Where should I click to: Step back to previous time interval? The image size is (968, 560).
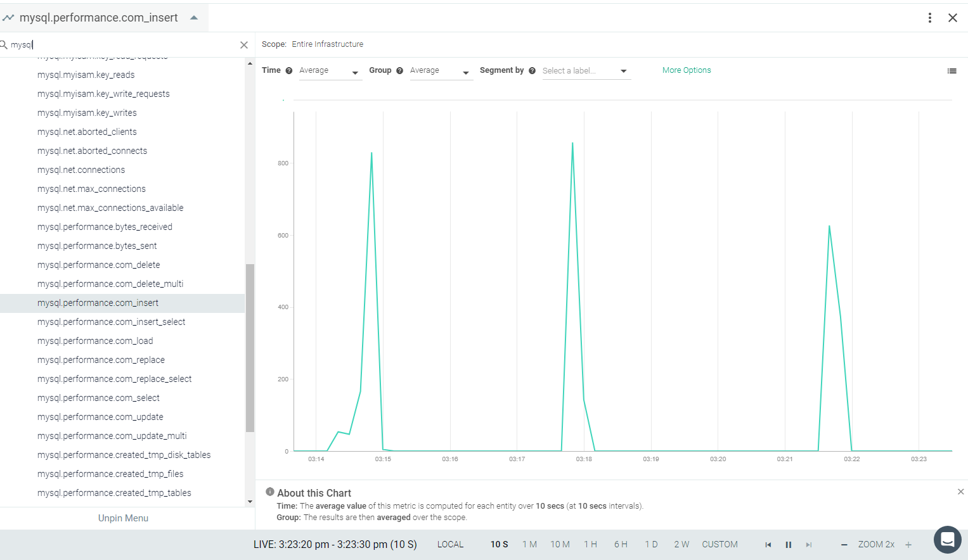tap(768, 545)
